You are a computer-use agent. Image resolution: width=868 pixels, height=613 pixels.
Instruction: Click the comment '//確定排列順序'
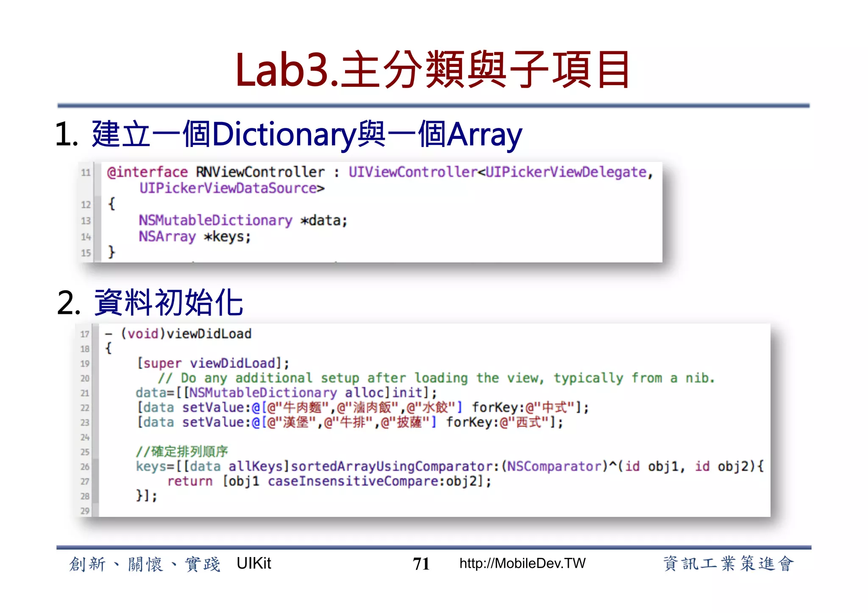point(182,452)
